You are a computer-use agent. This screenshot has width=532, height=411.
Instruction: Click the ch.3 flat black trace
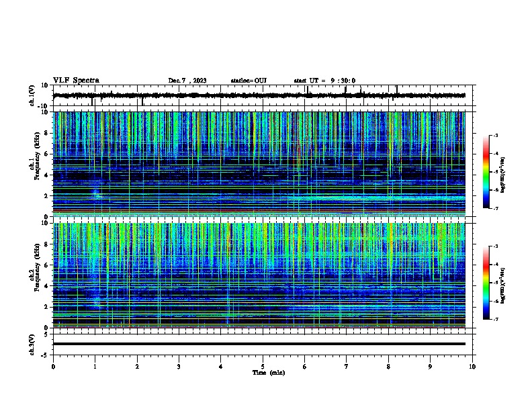pyautogui.click(x=259, y=344)
